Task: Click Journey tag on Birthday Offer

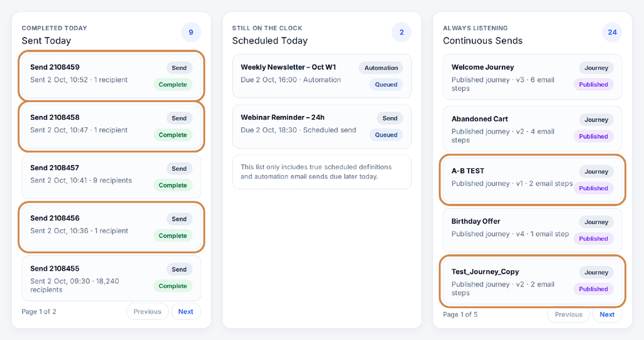Action: pyautogui.click(x=596, y=222)
